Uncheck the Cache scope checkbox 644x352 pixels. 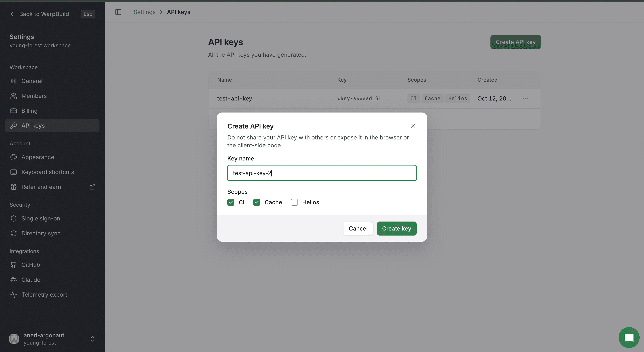tap(257, 202)
